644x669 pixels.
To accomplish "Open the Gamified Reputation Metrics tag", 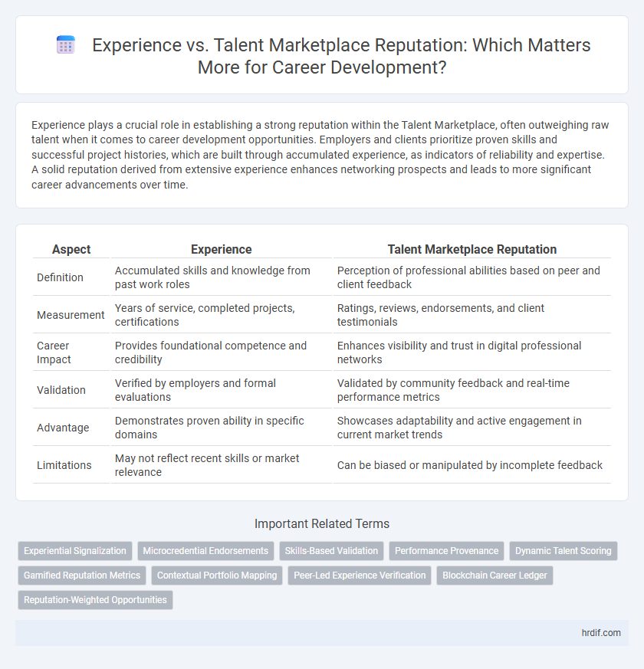I will point(82,576).
